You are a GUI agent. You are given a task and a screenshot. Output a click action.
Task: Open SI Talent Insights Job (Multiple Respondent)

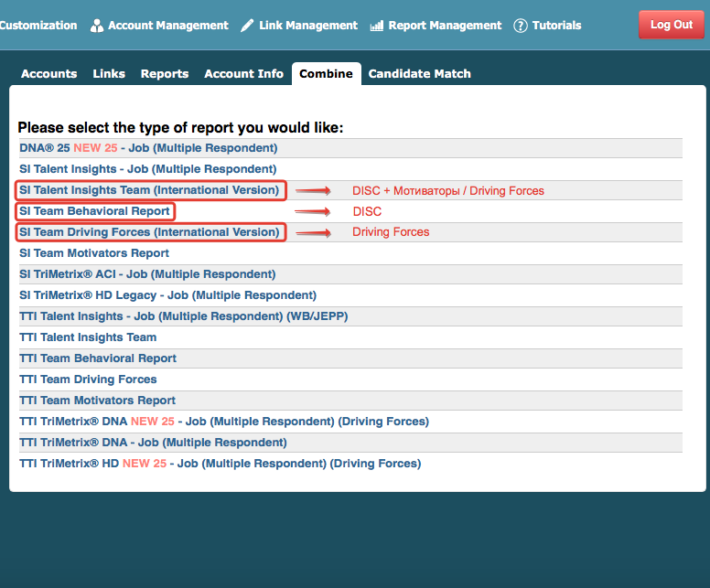click(x=147, y=169)
